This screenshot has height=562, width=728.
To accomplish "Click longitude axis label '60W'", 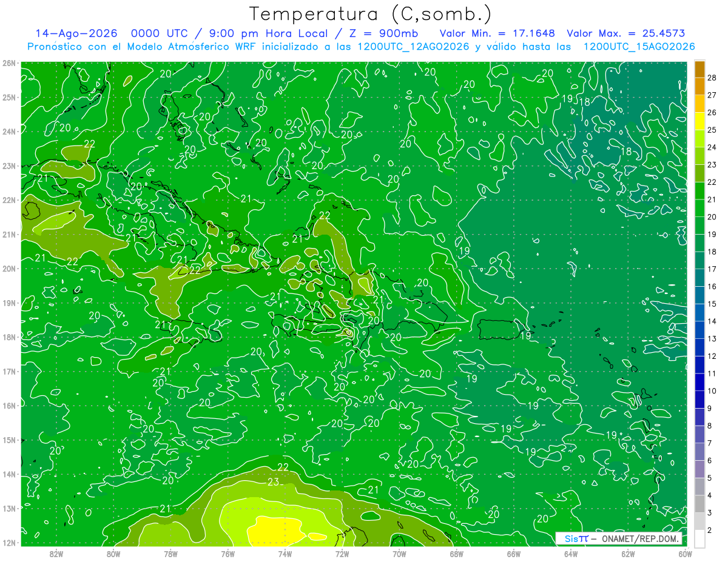I will tap(684, 554).
